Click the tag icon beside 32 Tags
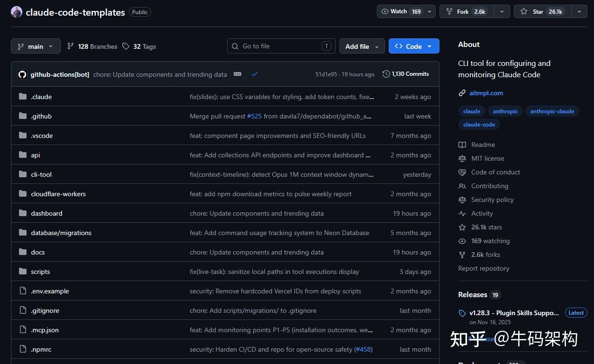 pos(126,46)
